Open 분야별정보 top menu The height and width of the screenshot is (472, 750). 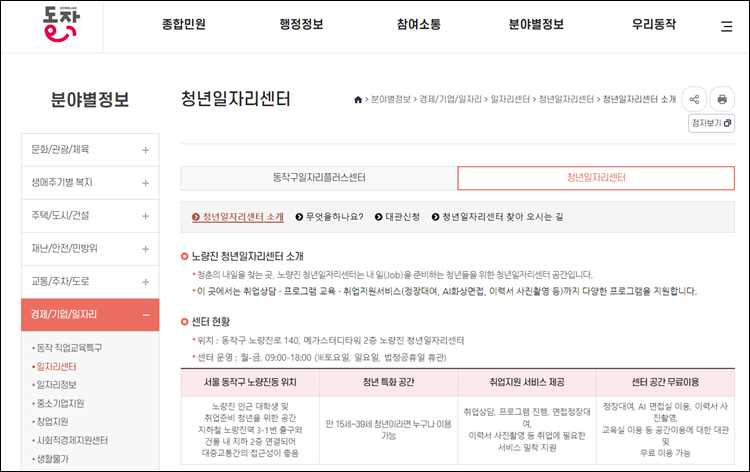[536, 24]
